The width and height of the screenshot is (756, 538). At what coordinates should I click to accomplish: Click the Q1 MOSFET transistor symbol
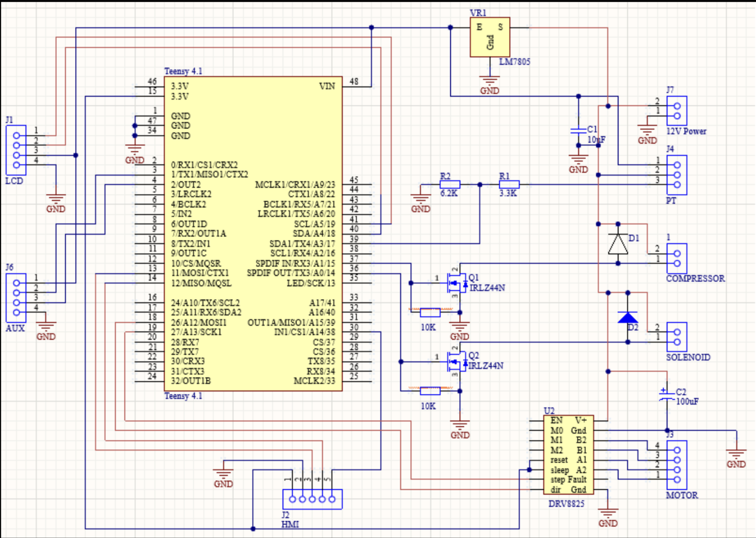457,283
